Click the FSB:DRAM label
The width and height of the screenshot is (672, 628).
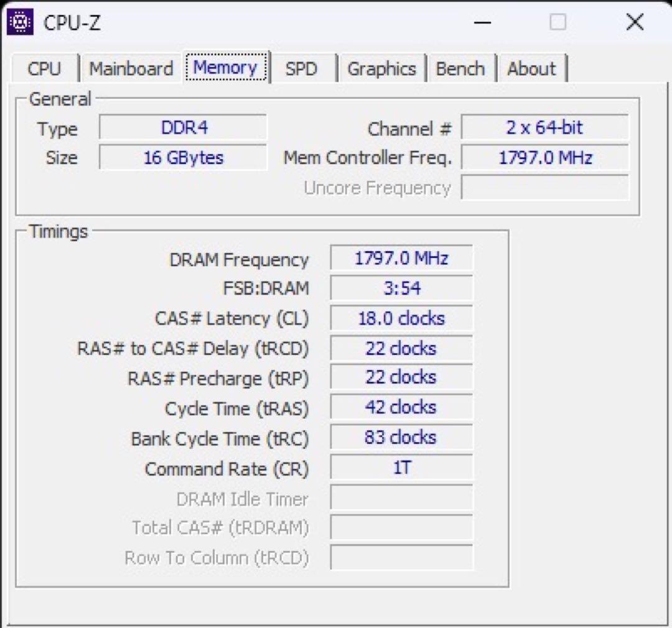coord(266,288)
